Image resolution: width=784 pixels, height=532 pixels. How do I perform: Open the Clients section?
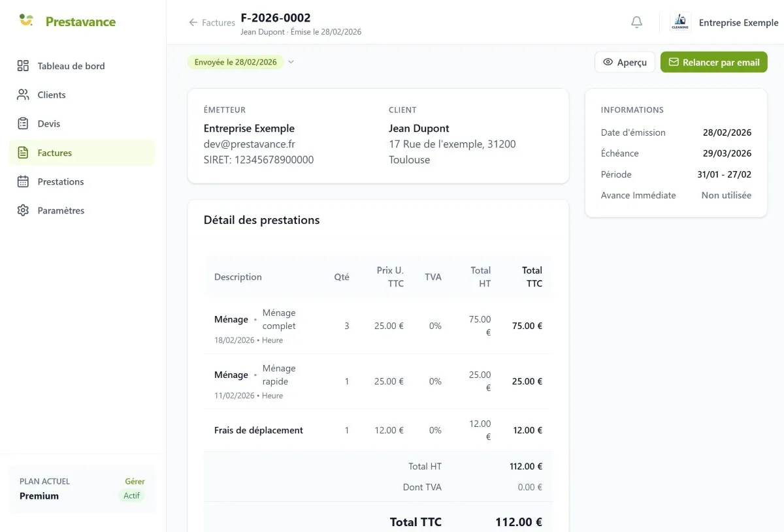[x=52, y=95]
